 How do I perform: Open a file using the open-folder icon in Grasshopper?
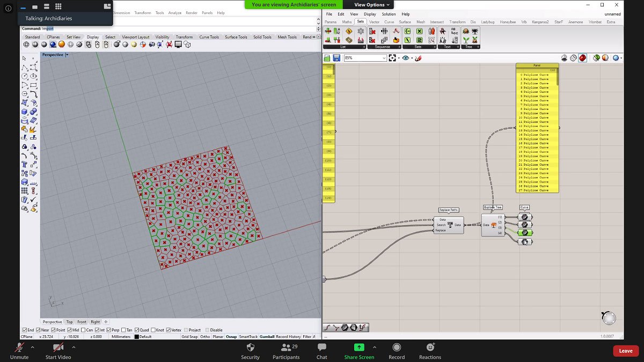click(327, 58)
